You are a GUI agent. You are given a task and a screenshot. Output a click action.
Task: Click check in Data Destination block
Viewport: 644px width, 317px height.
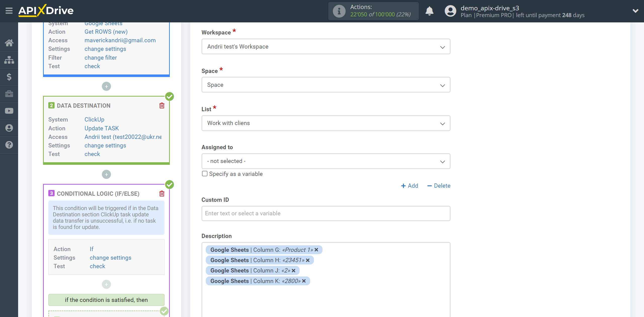[x=92, y=154]
